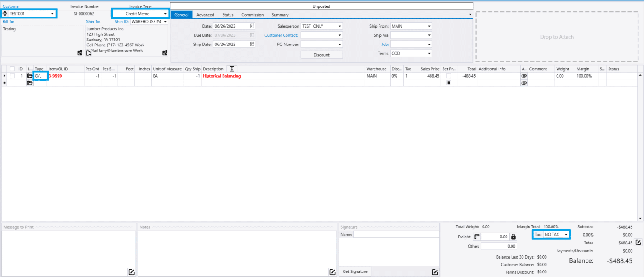644x277 pixels.
Task: Open the Notes edit icon
Action: (333, 272)
